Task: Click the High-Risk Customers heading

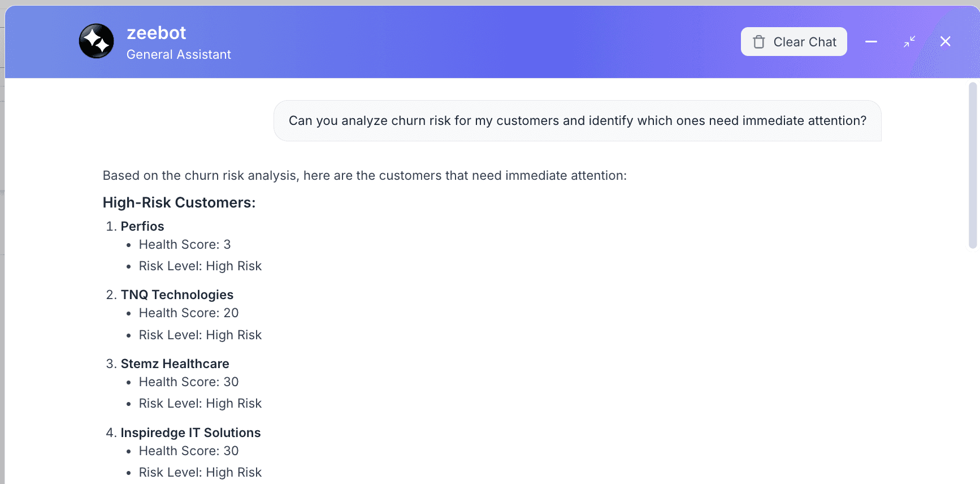Action: [179, 202]
